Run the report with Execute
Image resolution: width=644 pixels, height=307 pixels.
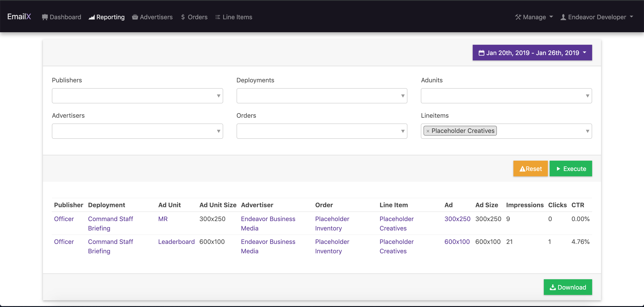(570, 169)
